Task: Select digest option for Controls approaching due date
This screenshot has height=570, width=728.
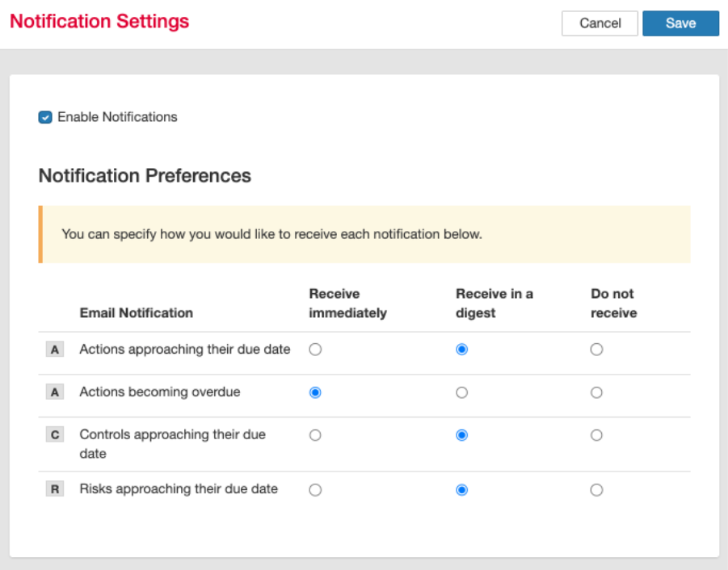Action: pos(461,435)
